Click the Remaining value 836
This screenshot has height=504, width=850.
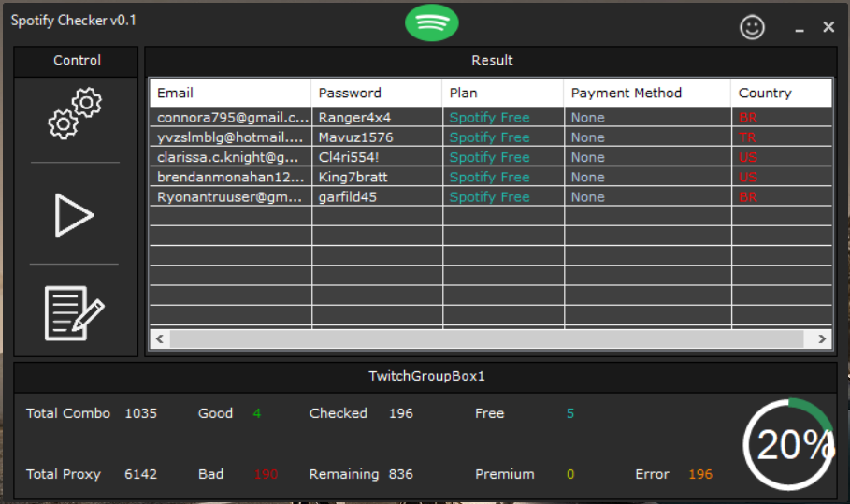coord(400,474)
